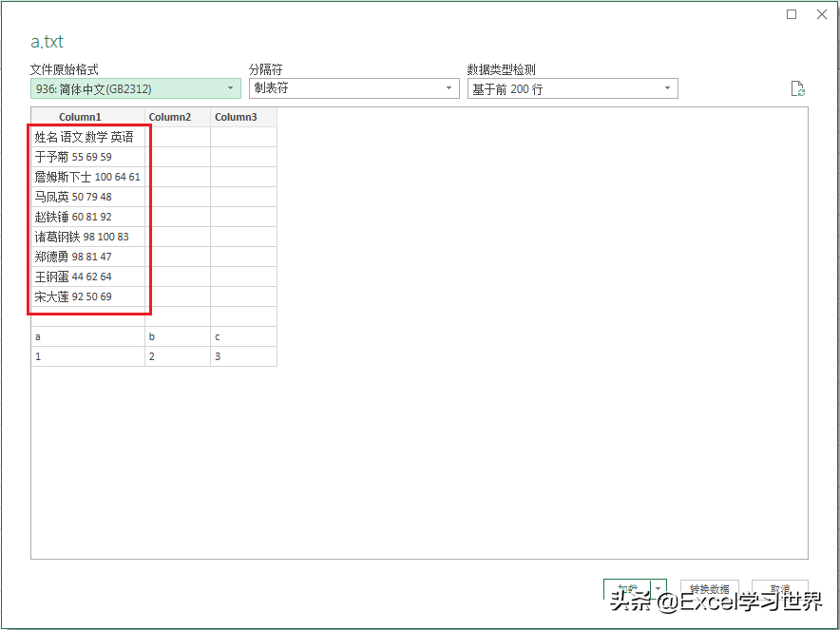The width and height of the screenshot is (840, 630).
Task: Click the 姓名 语文 数学 英语 header cell
Action: coord(81,136)
